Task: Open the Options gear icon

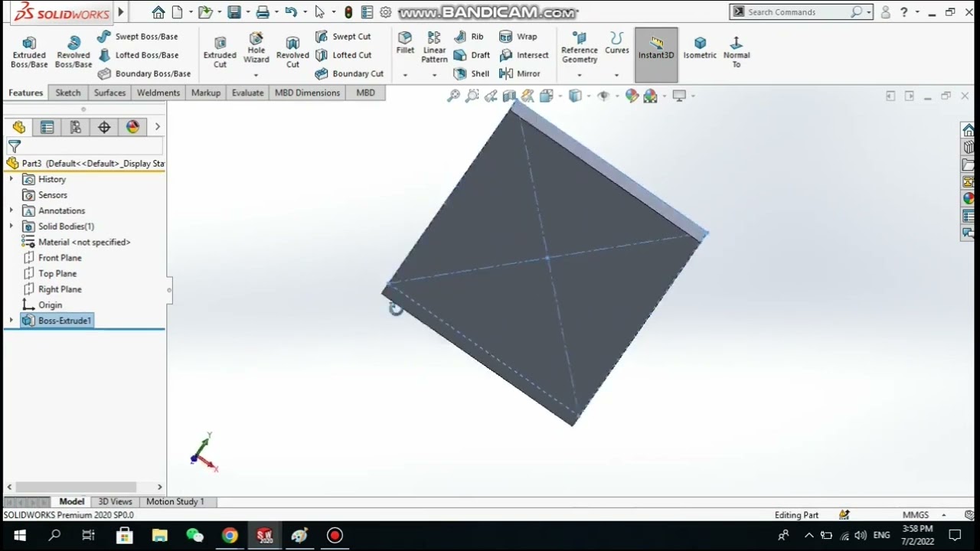Action: click(x=385, y=12)
